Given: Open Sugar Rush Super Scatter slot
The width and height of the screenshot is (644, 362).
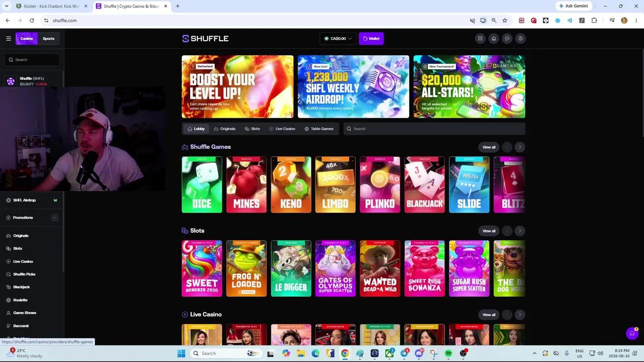Looking at the screenshot, I should (x=469, y=268).
